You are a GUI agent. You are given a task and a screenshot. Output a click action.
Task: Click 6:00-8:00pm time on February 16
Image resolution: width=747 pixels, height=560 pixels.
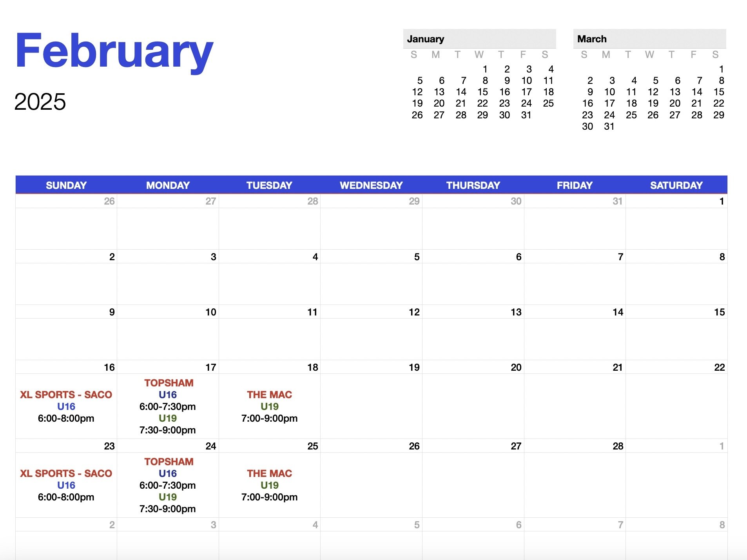(66, 418)
